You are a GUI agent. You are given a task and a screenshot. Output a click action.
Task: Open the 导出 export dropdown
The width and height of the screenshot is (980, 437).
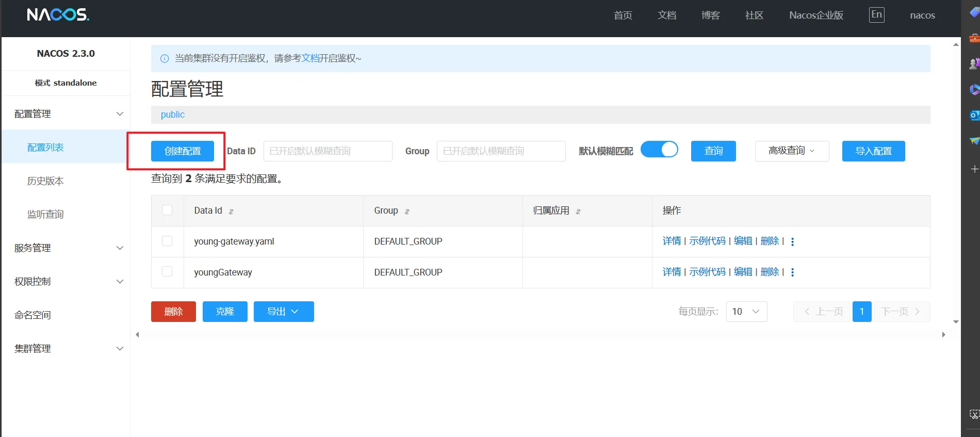point(284,312)
